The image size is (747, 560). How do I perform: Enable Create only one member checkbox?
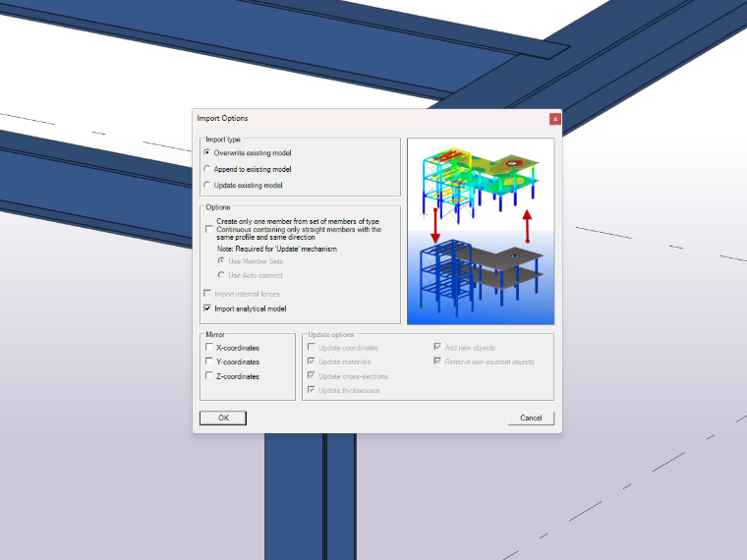[208, 229]
